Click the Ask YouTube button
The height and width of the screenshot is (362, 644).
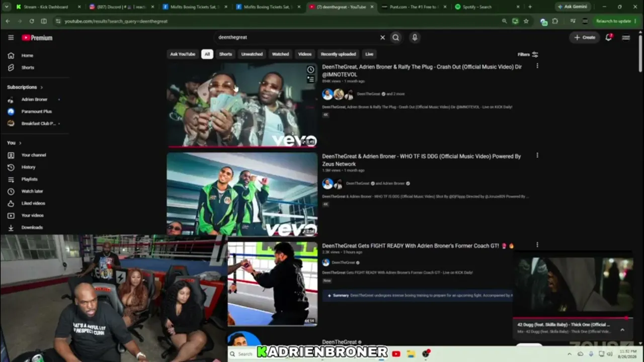tap(182, 54)
